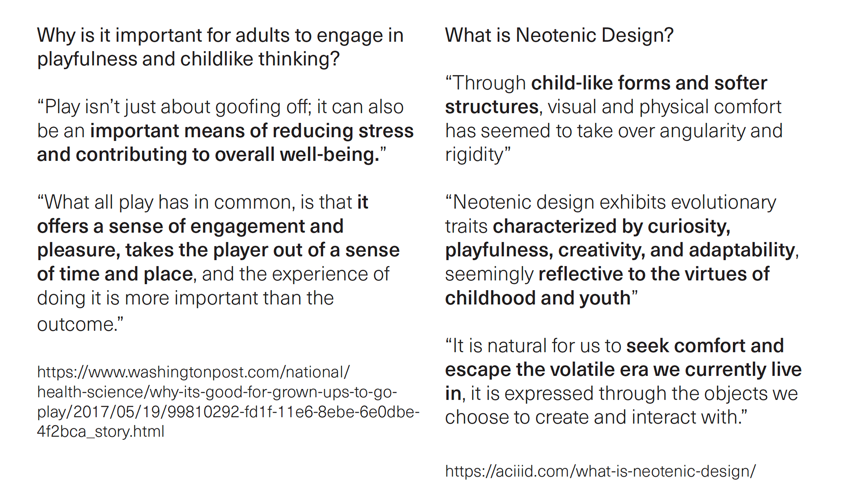Open the Washington Post article URL
This screenshot has height=498, width=868.
[228, 402]
